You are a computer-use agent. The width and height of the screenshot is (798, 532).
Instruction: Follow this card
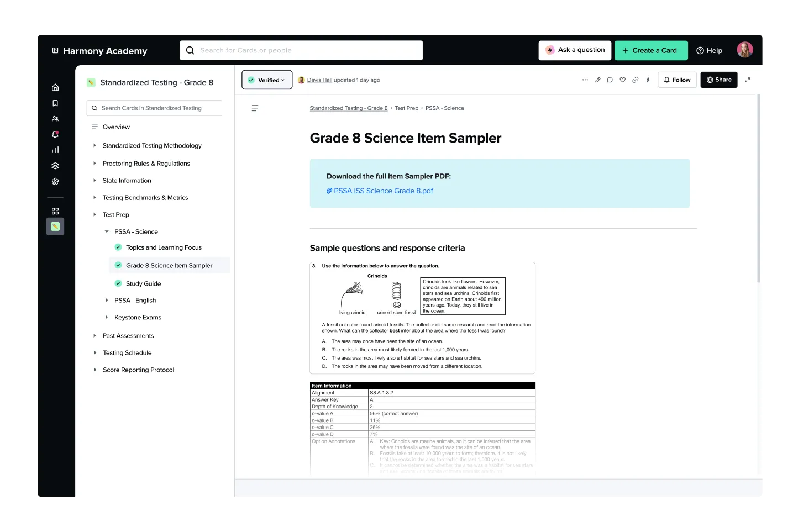tap(677, 80)
